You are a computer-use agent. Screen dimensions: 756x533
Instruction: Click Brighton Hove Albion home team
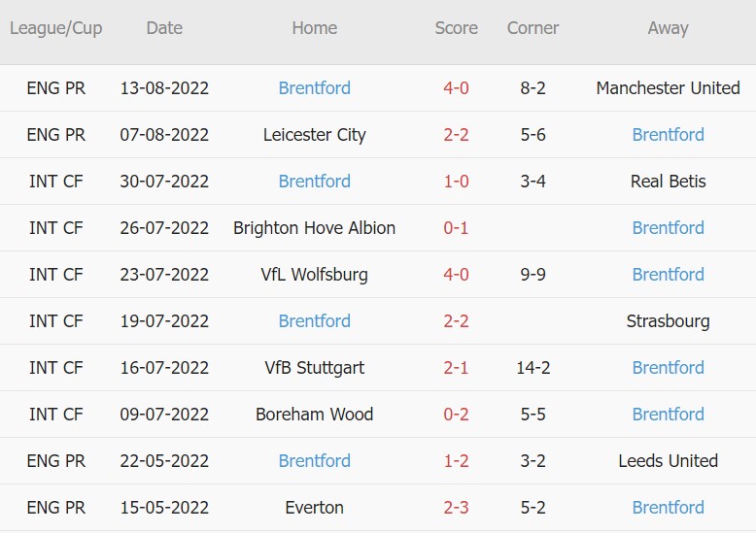[x=314, y=228]
